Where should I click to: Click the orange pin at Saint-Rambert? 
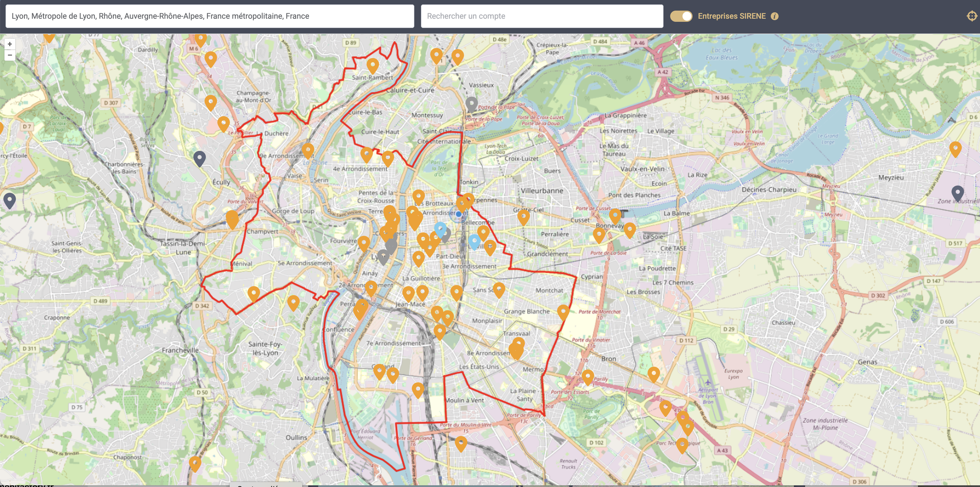372,65
